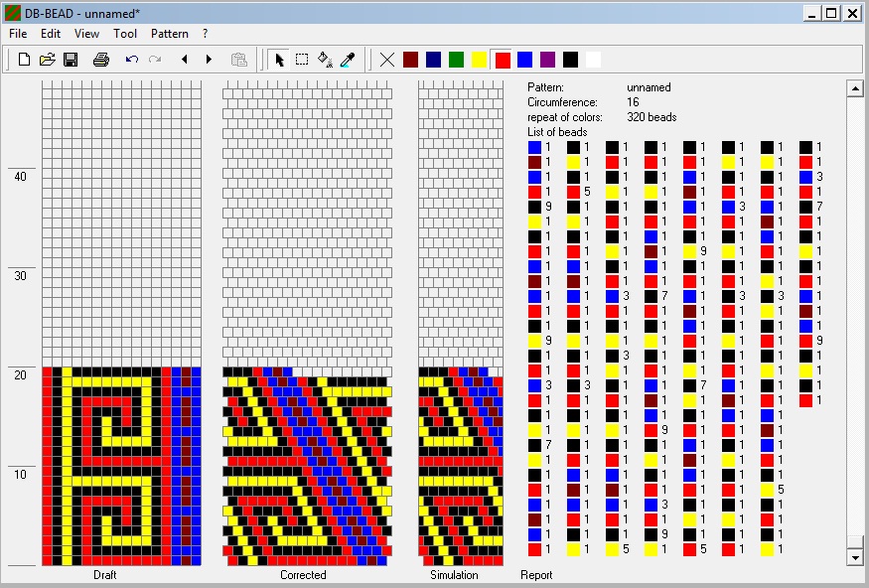The height and width of the screenshot is (588, 869).
Task: Activate the paint bucket fill tool
Action: pyautogui.click(x=325, y=60)
